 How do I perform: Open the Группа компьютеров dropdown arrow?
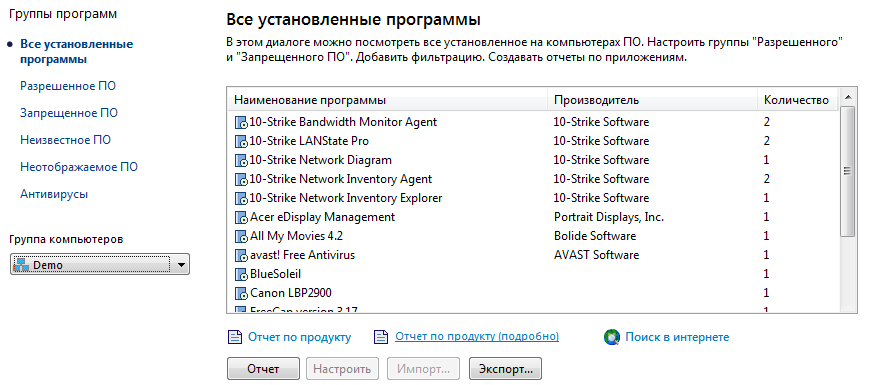180,265
